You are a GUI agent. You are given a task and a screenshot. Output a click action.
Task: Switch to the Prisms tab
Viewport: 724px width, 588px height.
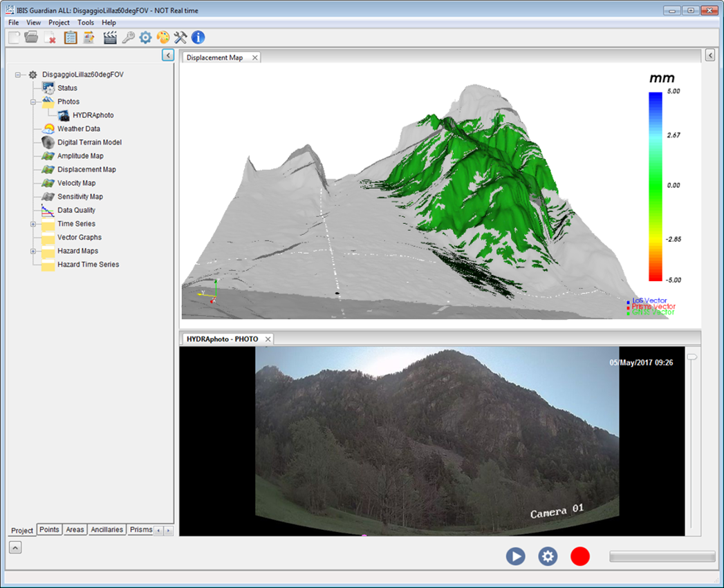click(x=140, y=529)
